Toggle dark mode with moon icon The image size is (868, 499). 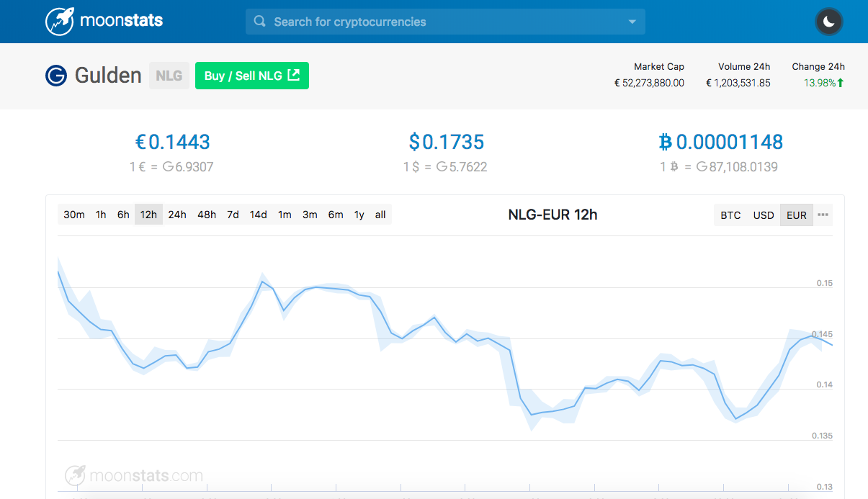point(829,22)
